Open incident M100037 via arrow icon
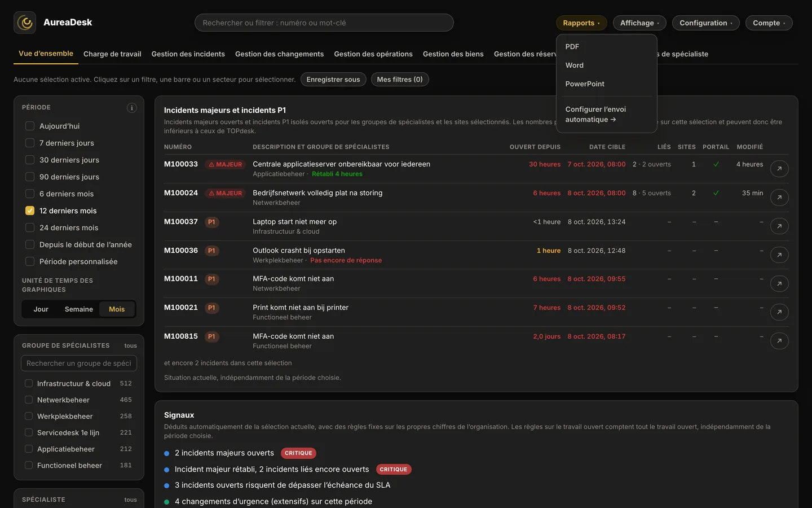 pos(779,226)
